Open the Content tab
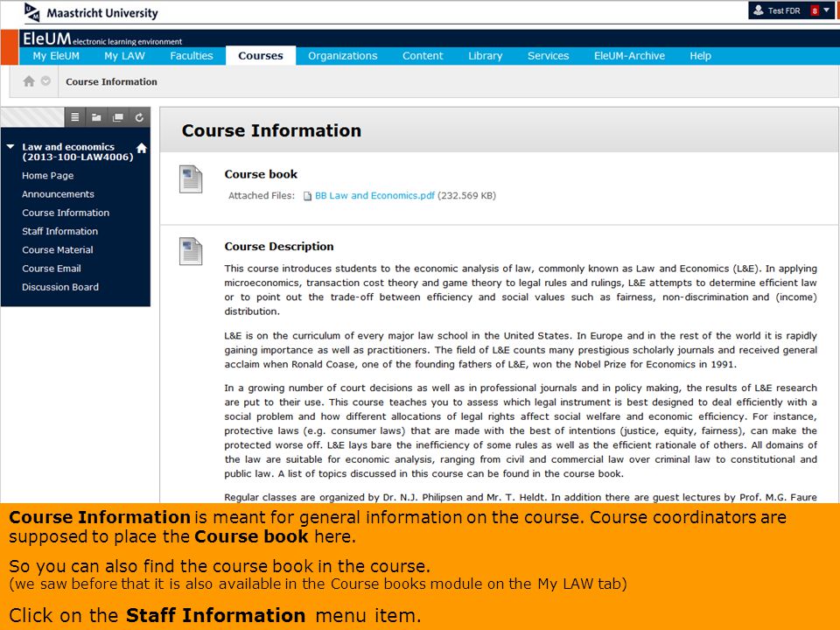The height and width of the screenshot is (630, 840). click(423, 56)
